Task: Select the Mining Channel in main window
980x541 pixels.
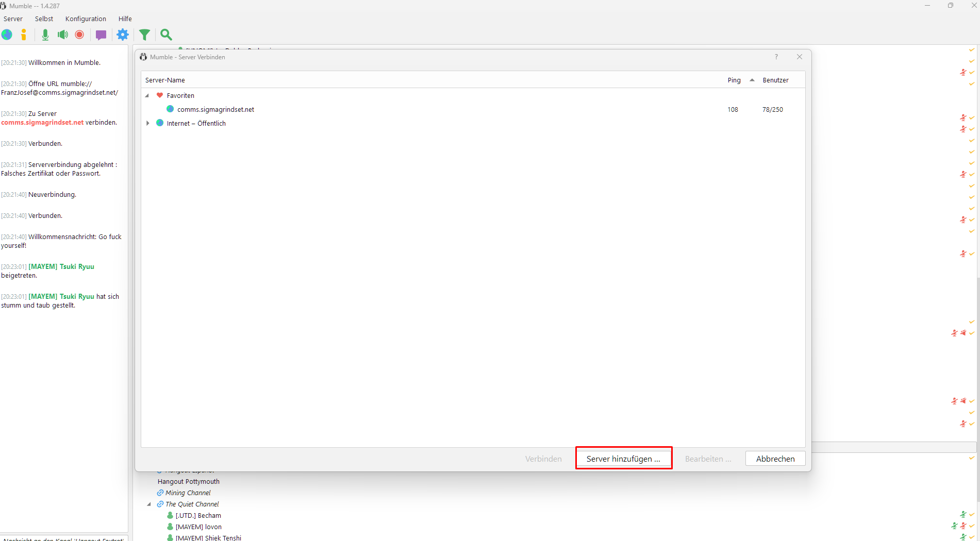Action: coord(188,493)
